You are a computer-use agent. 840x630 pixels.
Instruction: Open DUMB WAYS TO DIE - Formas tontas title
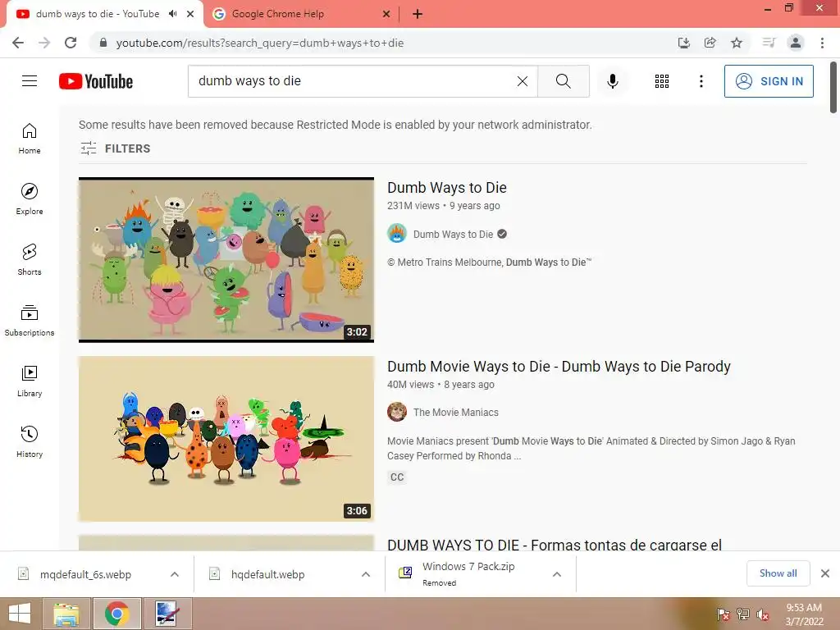(x=555, y=545)
